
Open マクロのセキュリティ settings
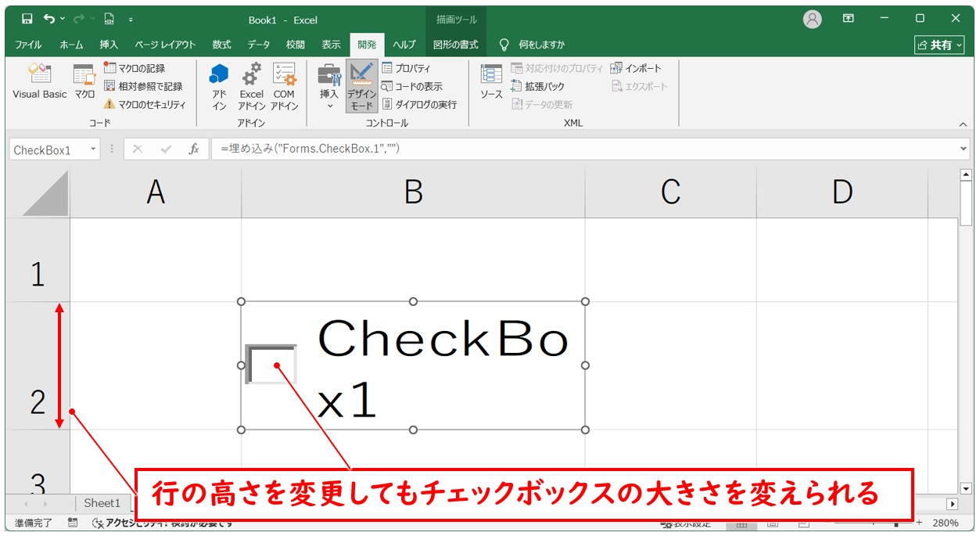point(145,104)
